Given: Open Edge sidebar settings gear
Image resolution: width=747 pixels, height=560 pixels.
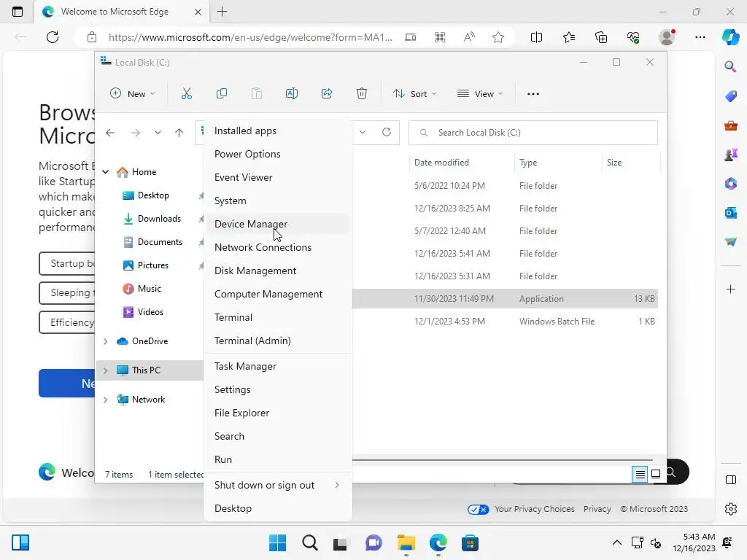Looking at the screenshot, I should (730, 509).
